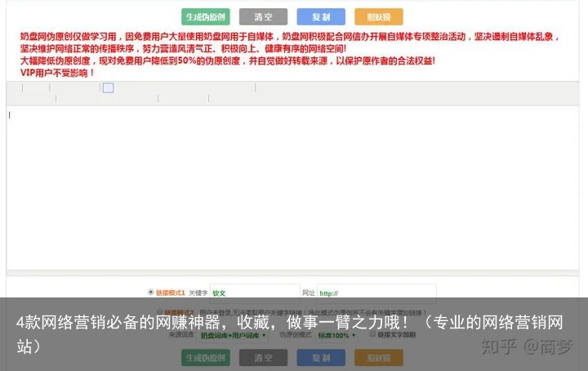Click inside the large article text editor
This screenshot has height=371, width=588.
pyautogui.click(x=292, y=188)
